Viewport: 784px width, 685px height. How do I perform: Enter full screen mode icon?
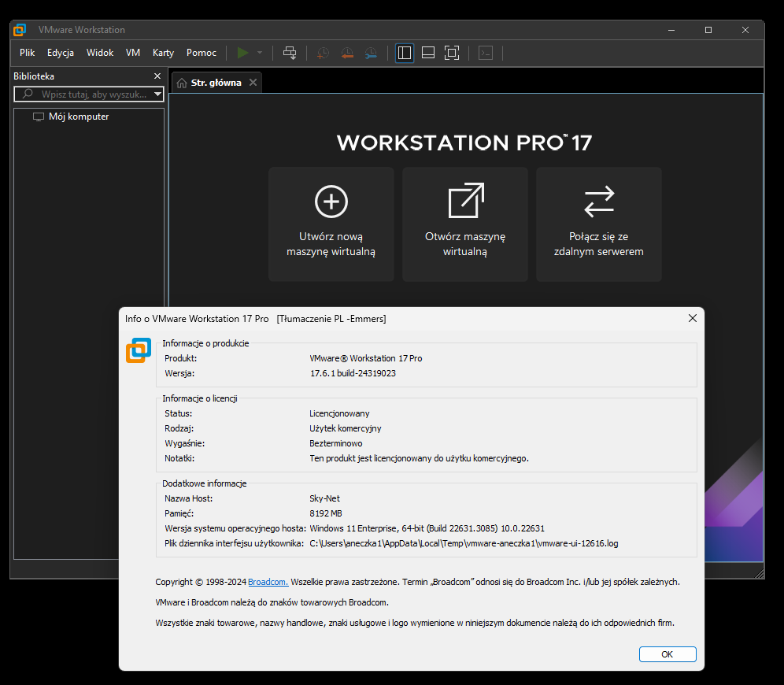tap(452, 53)
